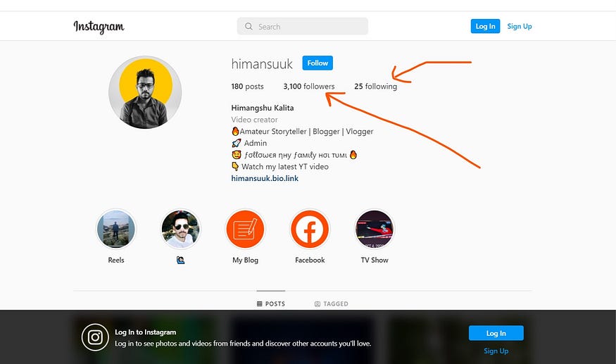Click the 180 posts count

247,87
